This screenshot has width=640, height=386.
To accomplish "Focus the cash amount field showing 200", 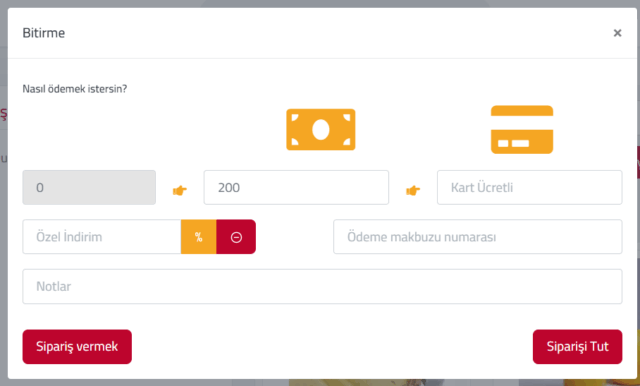I will (x=296, y=187).
